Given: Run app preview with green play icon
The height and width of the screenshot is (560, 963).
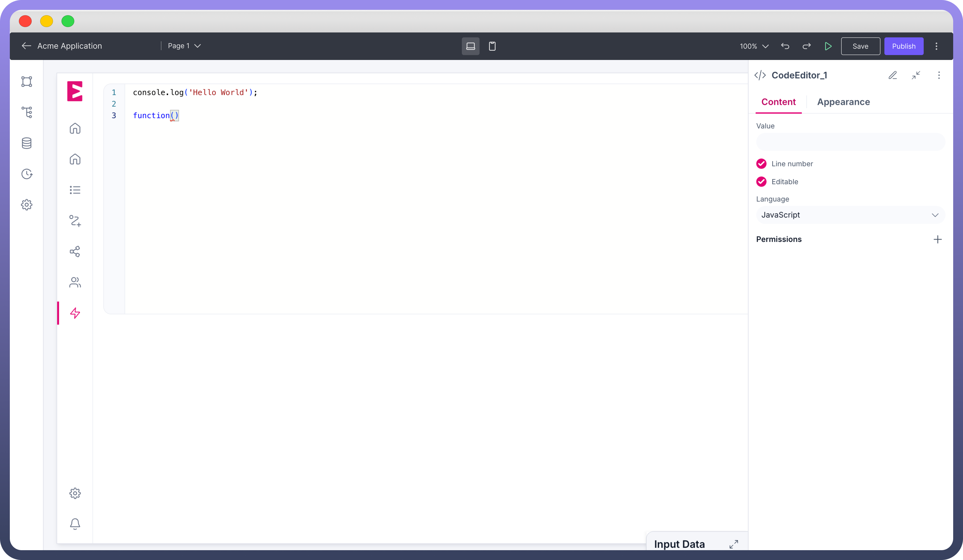Looking at the screenshot, I should pos(828,46).
